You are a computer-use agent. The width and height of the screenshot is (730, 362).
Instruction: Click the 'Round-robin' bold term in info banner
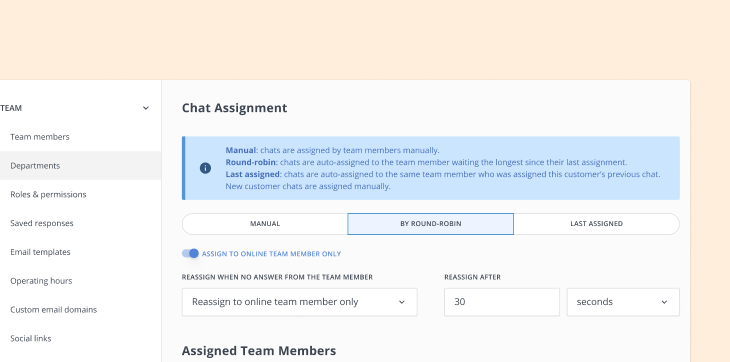pos(251,162)
